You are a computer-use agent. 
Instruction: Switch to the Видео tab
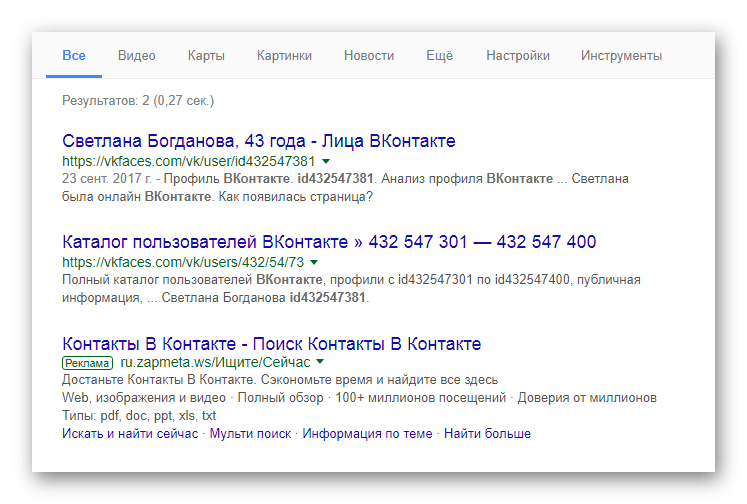point(137,56)
